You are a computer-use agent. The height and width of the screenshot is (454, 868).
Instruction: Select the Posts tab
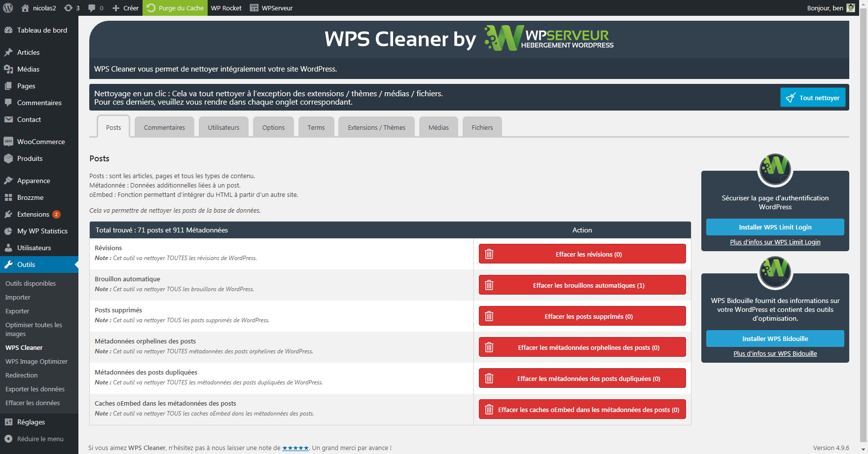pyautogui.click(x=113, y=127)
